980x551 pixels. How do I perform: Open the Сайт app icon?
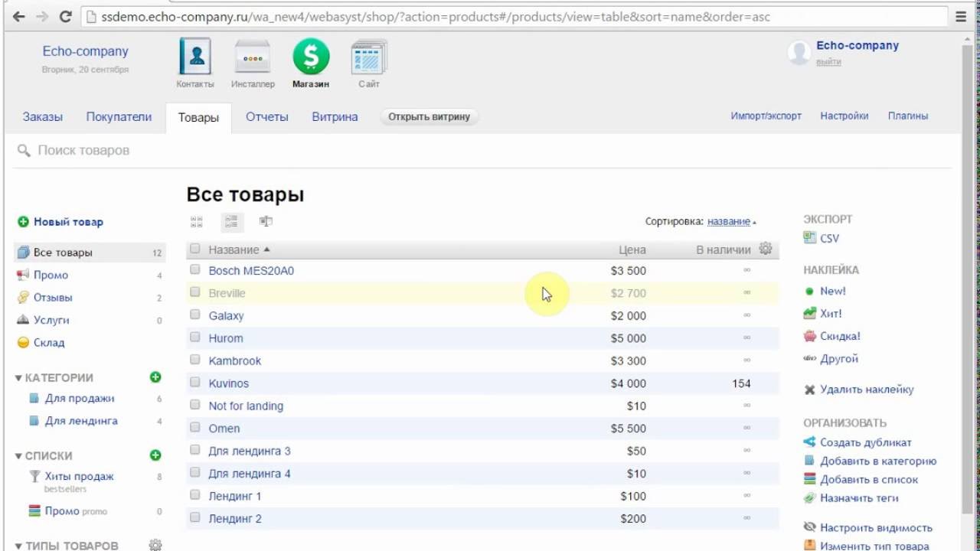[369, 57]
